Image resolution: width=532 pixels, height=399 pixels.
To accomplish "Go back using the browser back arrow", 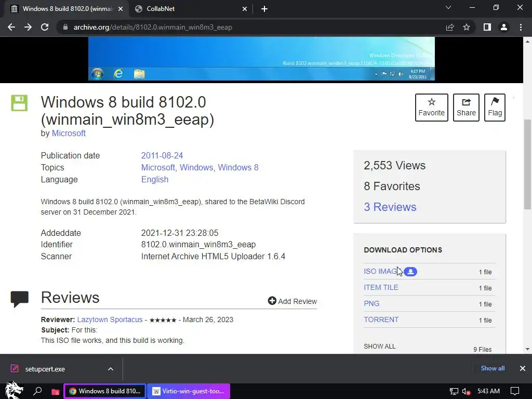I will tap(11, 27).
